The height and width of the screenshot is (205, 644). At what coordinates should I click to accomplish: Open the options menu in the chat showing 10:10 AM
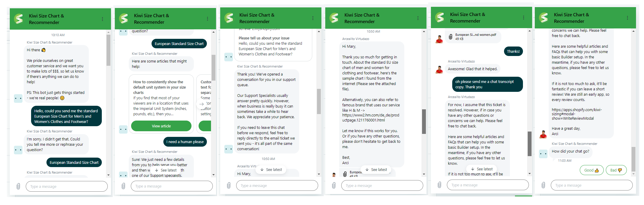click(x=102, y=19)
